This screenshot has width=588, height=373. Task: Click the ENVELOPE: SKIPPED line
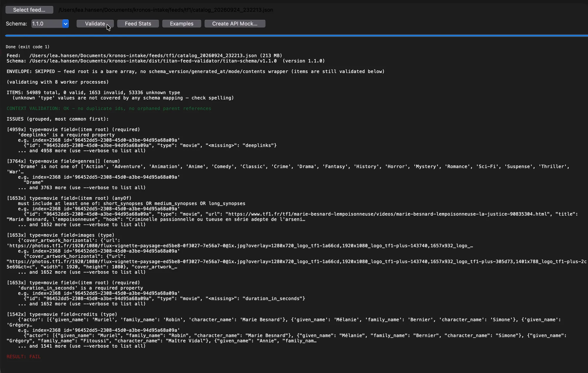click(x=196, y=71)
